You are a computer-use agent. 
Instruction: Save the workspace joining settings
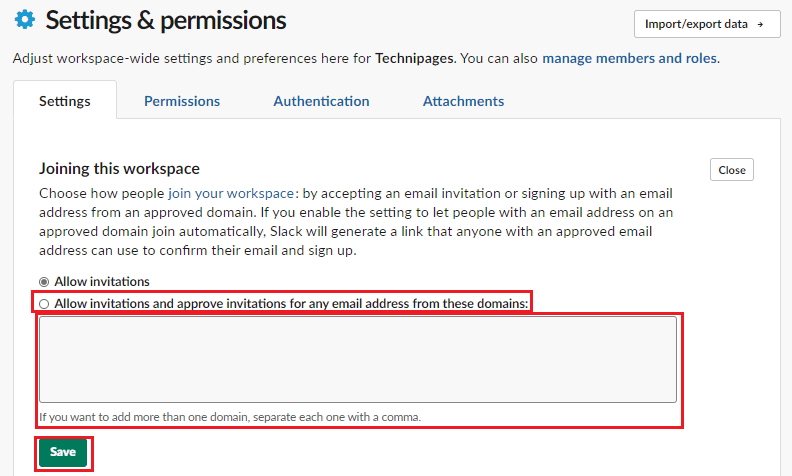pos(63,452)
